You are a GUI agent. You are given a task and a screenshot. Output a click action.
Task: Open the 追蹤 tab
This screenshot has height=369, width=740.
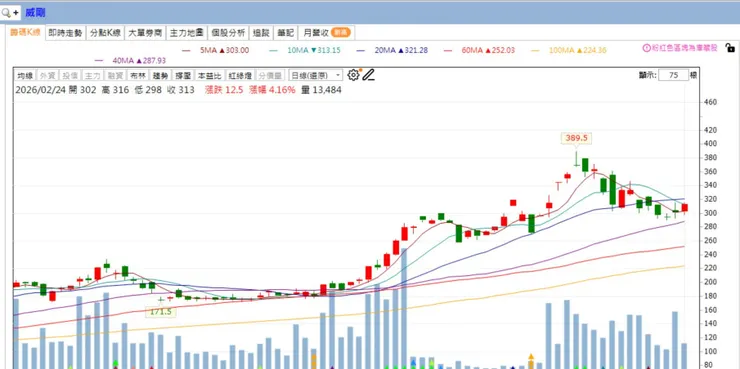pyautogui.click(x=261, y=33)
